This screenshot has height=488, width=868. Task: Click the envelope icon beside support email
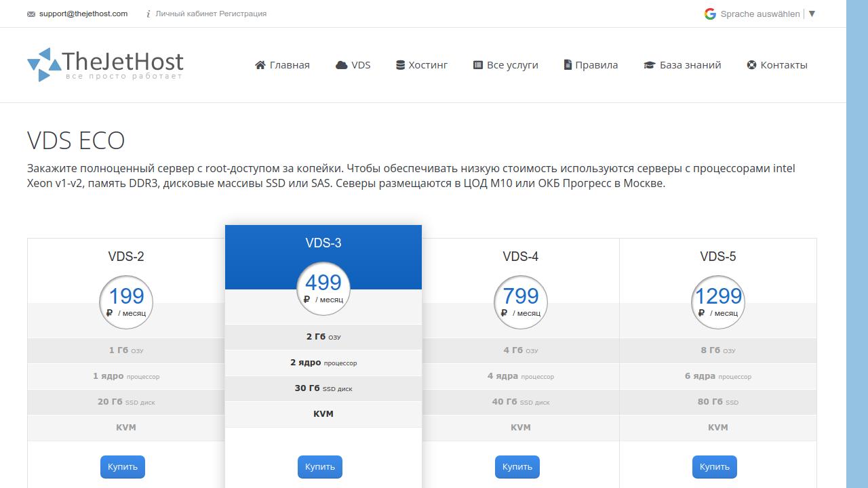(x=31, y=14)
